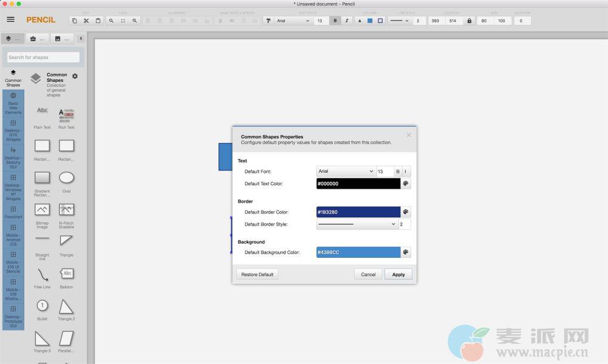Switch to Basic Web Elements collection
608x364 pixels.
click(x=13, y=104)
